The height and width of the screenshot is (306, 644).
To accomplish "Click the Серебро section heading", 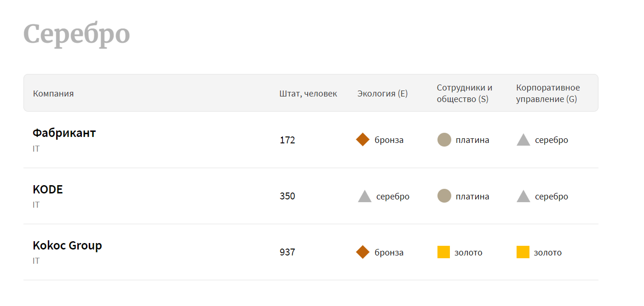I will point(77,34).
